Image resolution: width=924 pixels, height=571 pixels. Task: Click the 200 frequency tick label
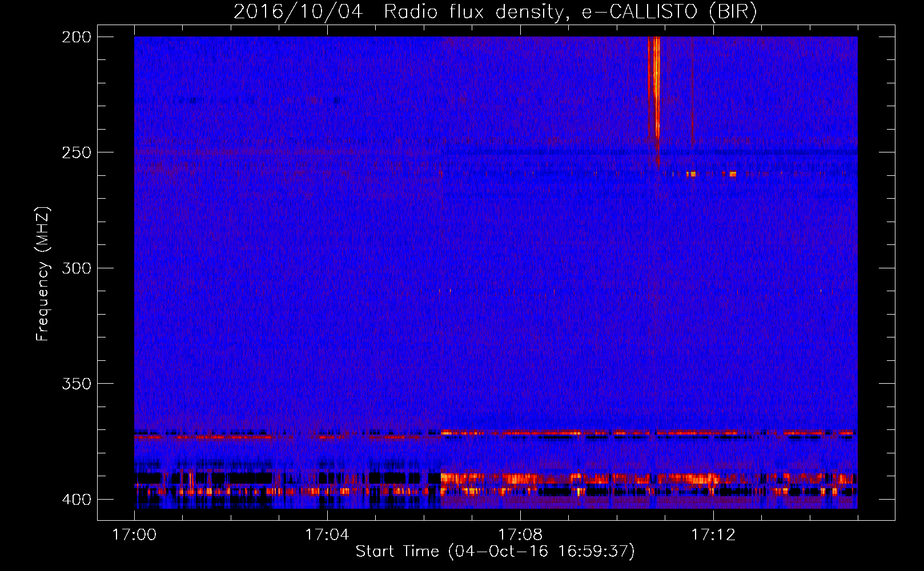(x=77, y=37)
